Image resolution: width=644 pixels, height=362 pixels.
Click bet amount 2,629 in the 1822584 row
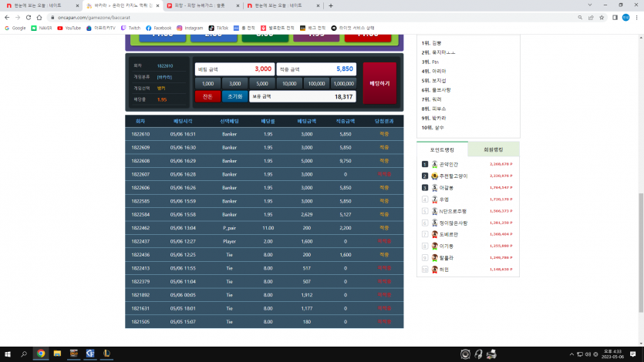pos(306,214)
